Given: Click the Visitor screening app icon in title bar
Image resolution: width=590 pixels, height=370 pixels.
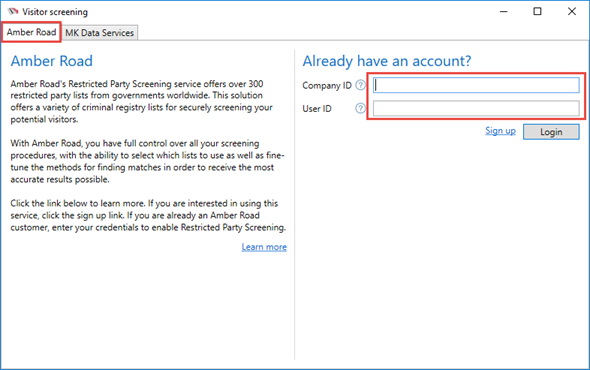Looking at the screenshot, I should coord(13,11).
